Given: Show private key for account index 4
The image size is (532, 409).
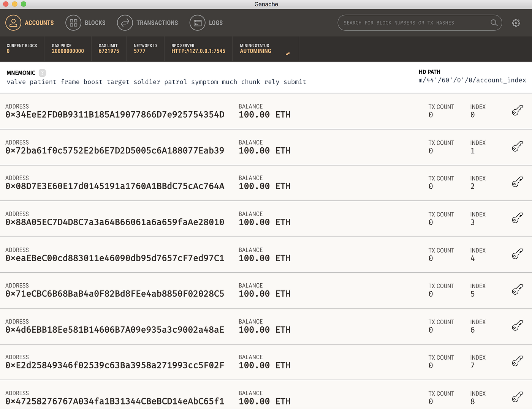Looking at the screenshot, I should coord(517,254).
